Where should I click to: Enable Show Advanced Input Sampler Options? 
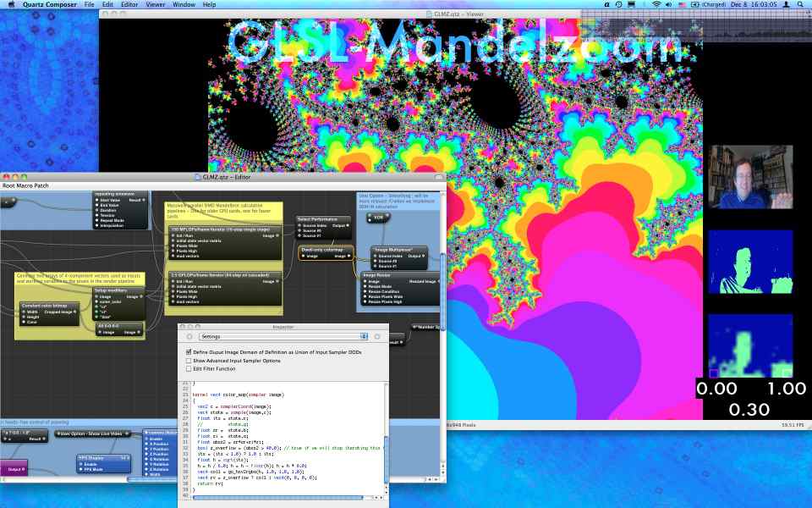(x=189, y=361)
